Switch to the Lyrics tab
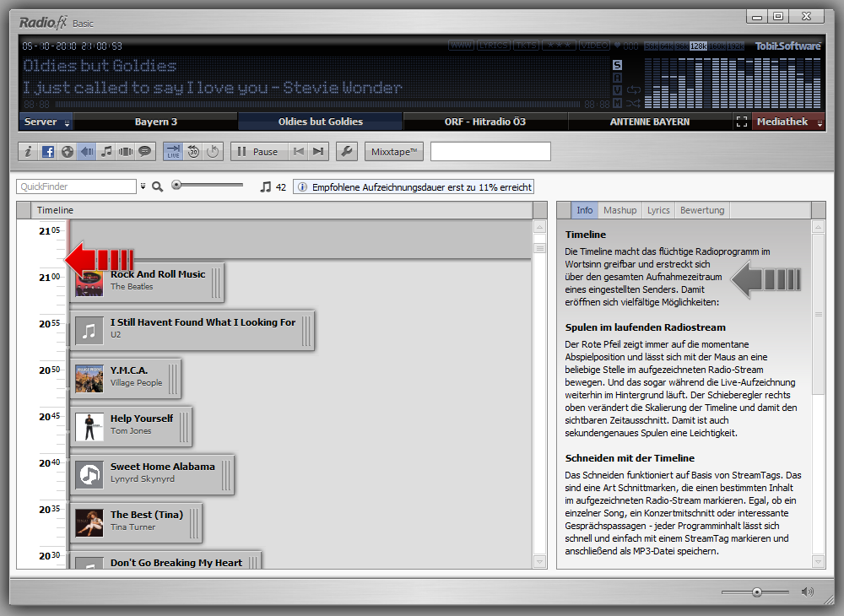 click(x=658, y=210)
